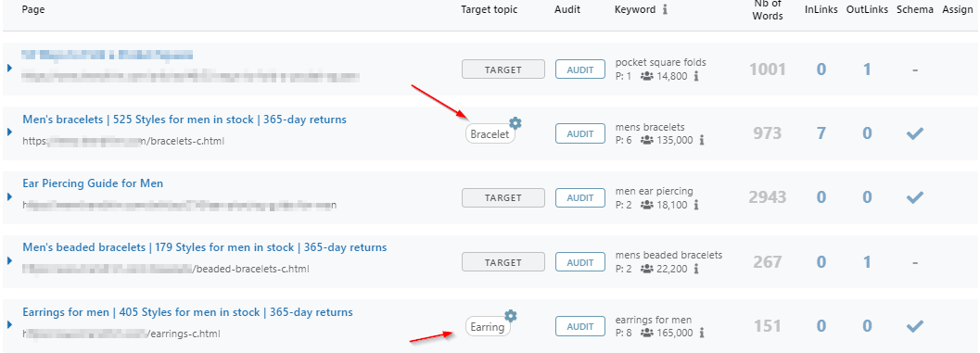
Task: Expand the Men's beaded bracelets row
Action: [x=9, y=260]
